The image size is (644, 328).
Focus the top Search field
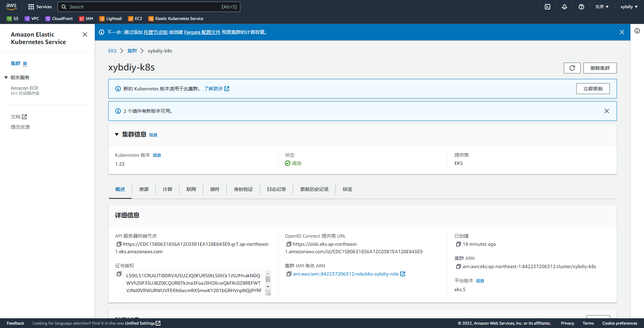149,7
